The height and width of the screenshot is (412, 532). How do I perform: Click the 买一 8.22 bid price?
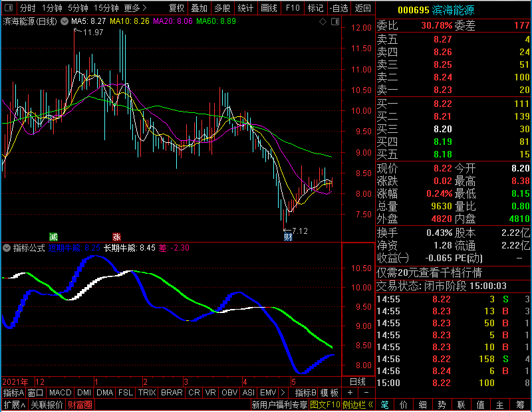pyautogui.click(x=443, y=104)
